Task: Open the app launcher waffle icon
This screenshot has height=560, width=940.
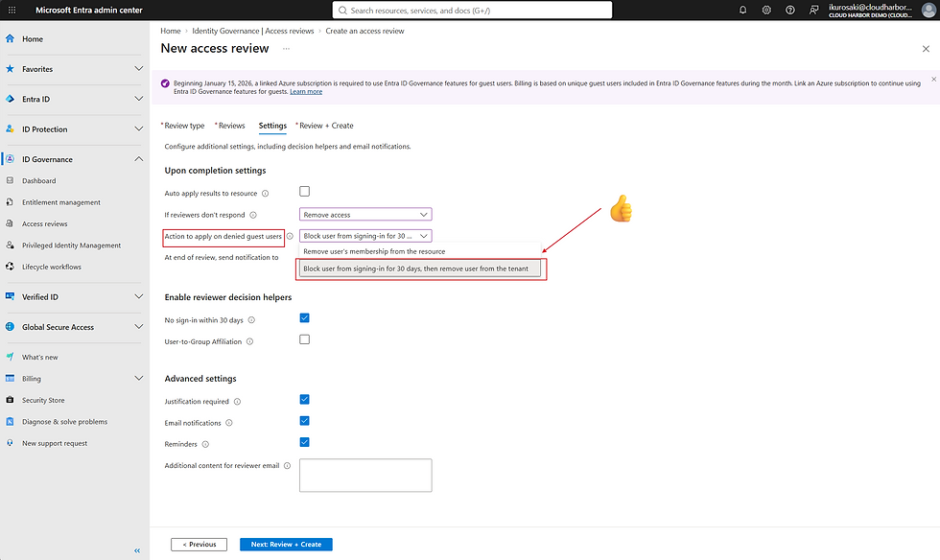Action: pos(12,11)
